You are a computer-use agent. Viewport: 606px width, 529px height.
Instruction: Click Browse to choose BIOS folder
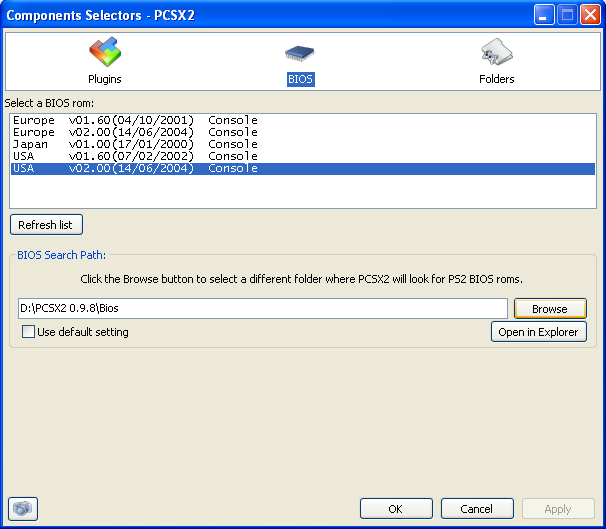550,309
